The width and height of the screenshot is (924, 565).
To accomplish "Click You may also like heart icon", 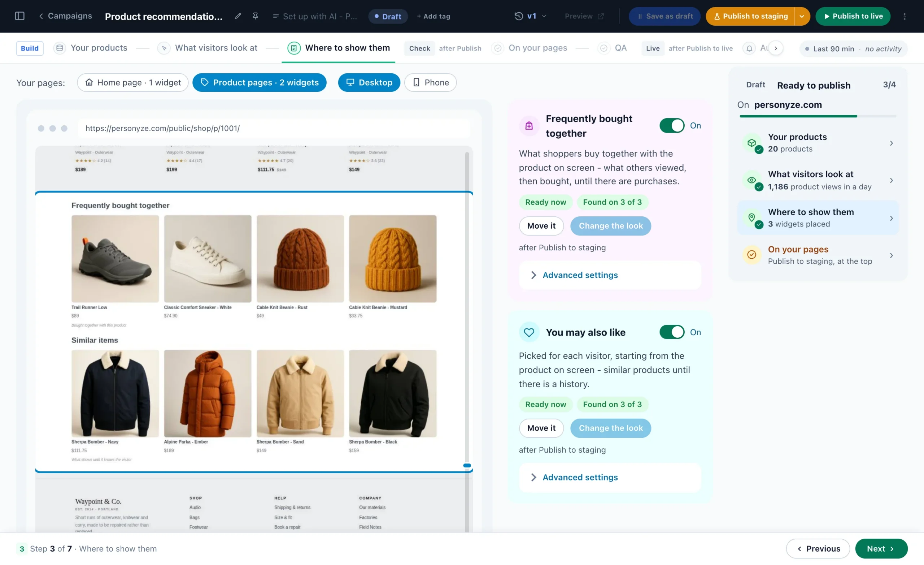I will coord(529,332).
